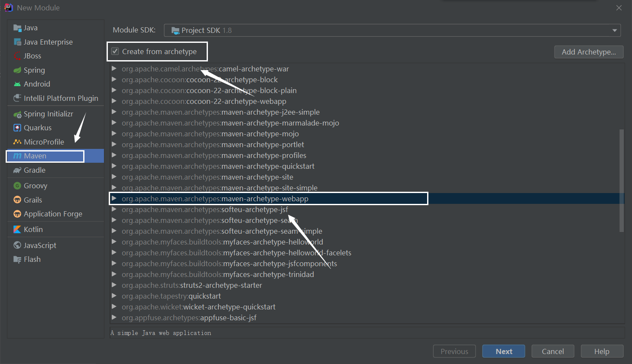This screenshot has width=632, height=364.
Task: Click the archetype list vertical scrollbar
Action: click(x=622, y=180)
